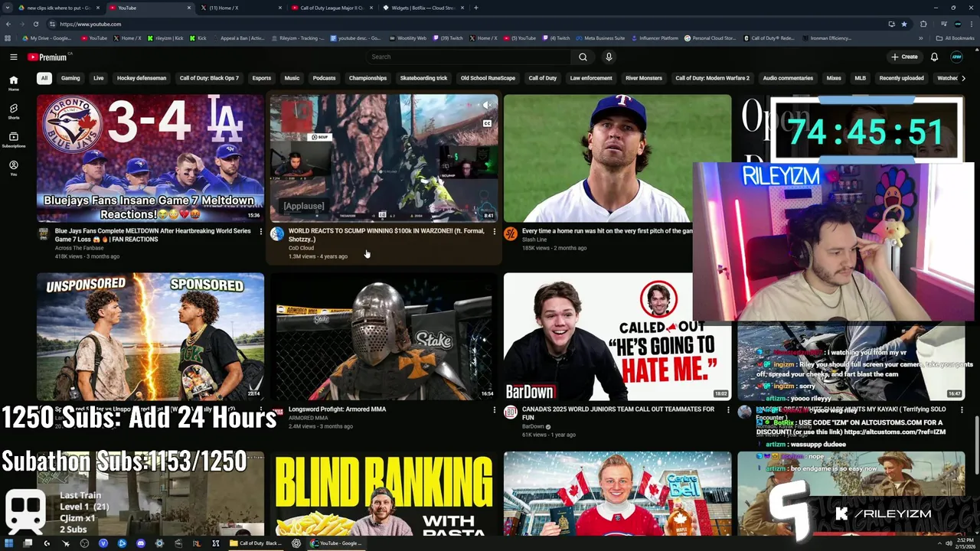Open Windows Start menu
Image resolution: width=980 pixels, height=551 pixels.
coord(9,543)
